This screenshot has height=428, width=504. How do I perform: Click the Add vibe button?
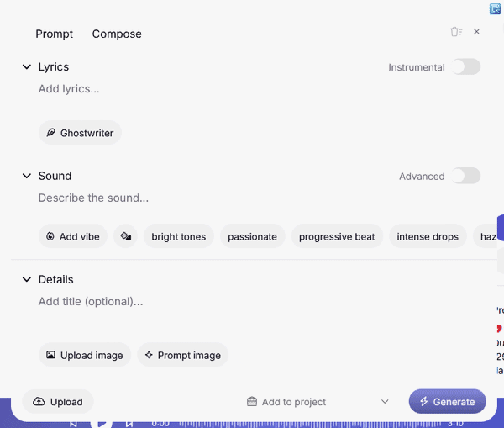pos(73,236)
